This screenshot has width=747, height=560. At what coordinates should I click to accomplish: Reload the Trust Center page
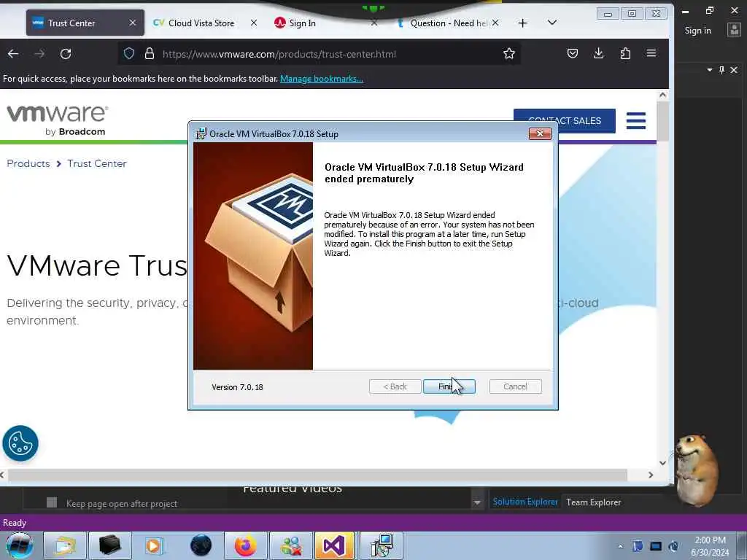tap(66, 54)
